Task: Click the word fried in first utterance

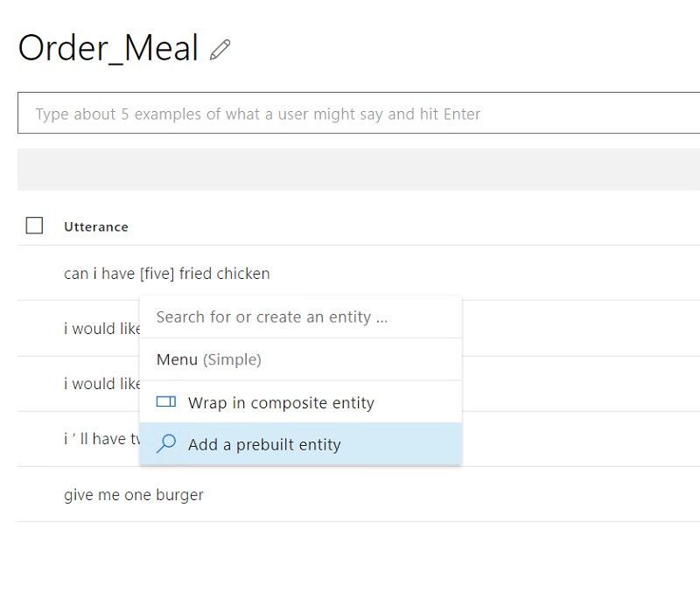Action: click(x=196, y=274)
